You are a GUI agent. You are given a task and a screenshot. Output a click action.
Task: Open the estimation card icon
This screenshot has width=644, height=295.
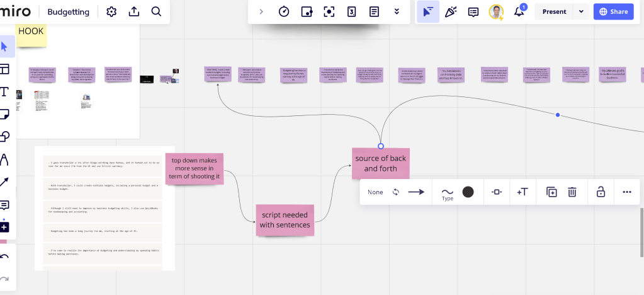[x=351, y=11]
